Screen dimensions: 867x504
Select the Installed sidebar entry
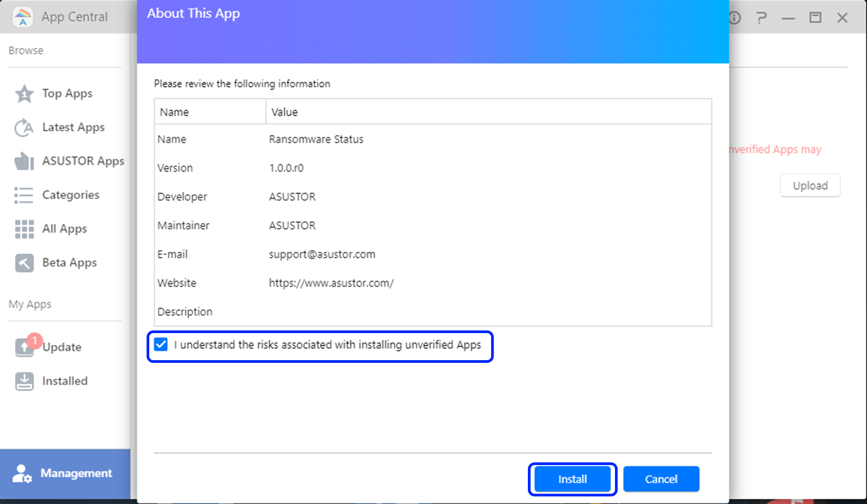click(65, 381)
